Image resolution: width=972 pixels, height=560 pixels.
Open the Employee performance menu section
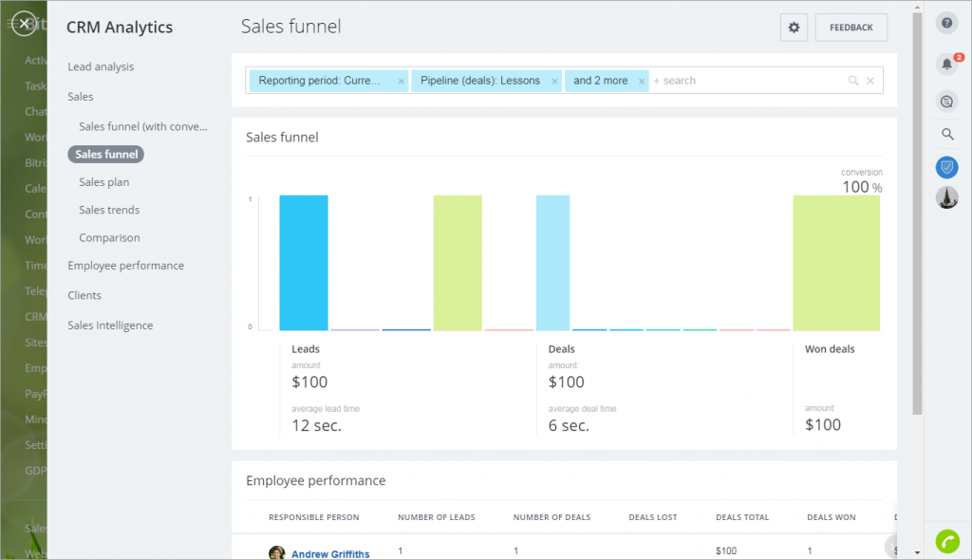[x=125, y=266]
